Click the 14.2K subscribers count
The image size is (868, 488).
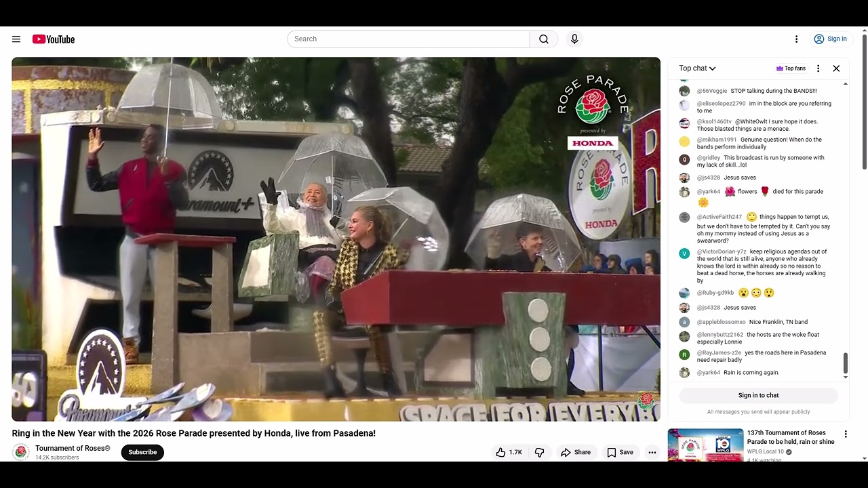pos(57,457)
